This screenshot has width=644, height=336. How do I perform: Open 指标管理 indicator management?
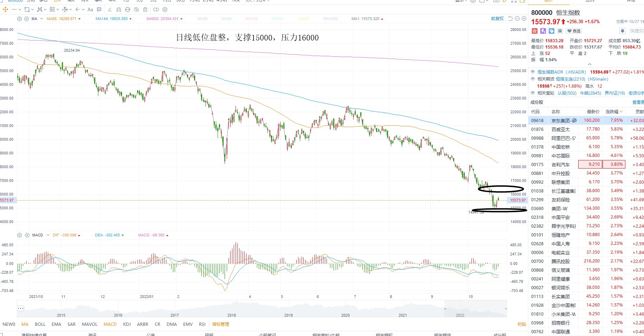[220, 324]
